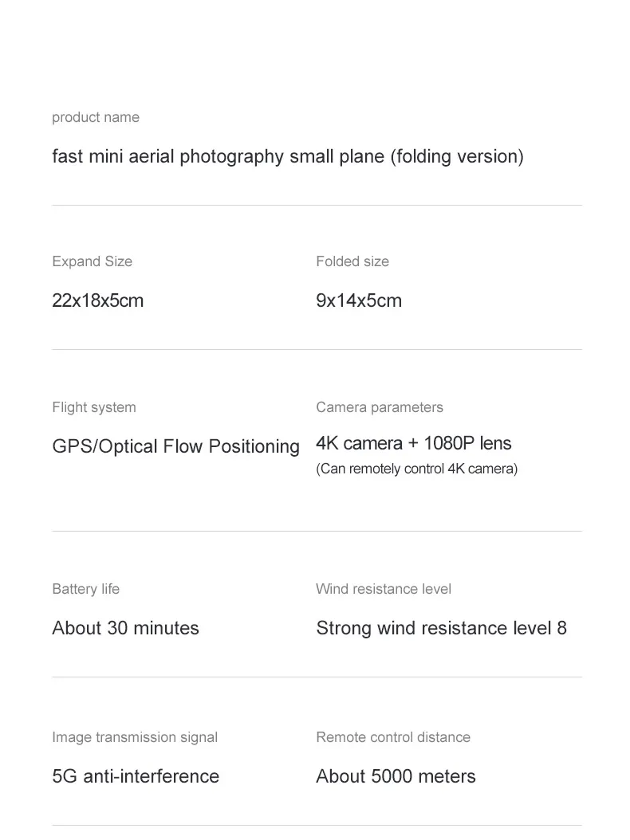The height and width of the screenshot is (840, 630).
Task: Click the 'Expand Size' label
Action: (93, 261)
